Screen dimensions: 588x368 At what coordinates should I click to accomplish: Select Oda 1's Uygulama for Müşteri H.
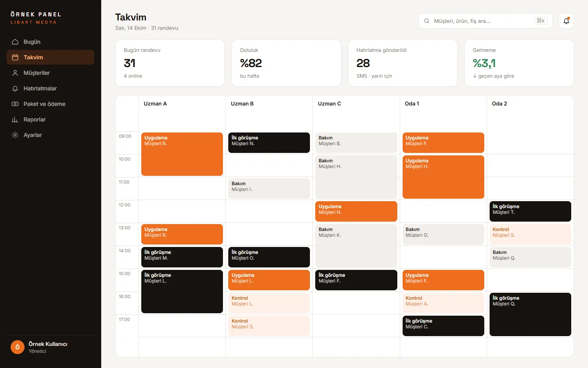(443, 177)
